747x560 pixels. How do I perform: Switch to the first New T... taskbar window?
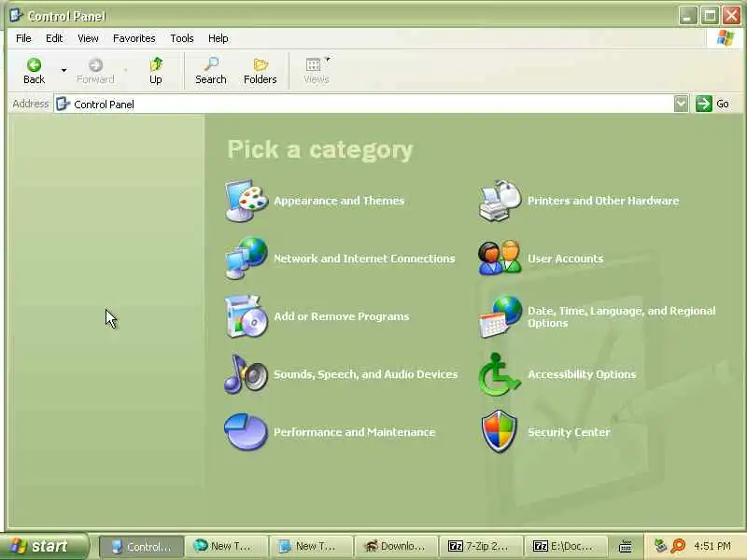[x=226, y=546]
